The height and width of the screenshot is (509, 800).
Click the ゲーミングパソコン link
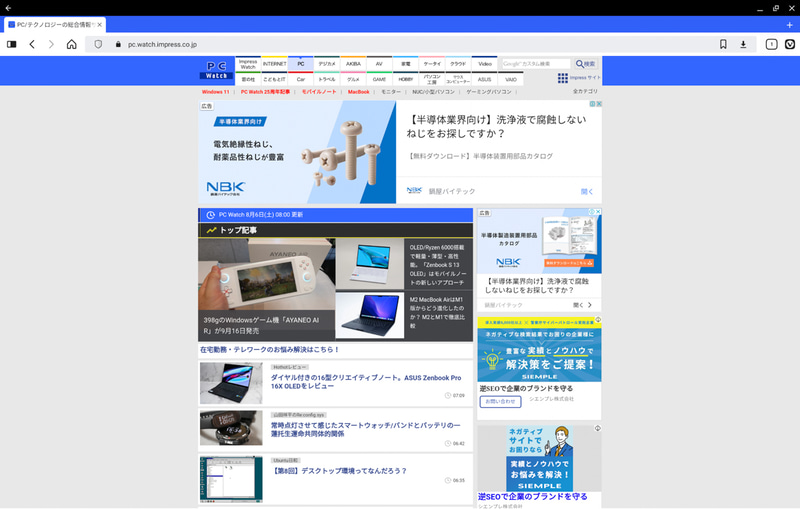pos(489,92)
